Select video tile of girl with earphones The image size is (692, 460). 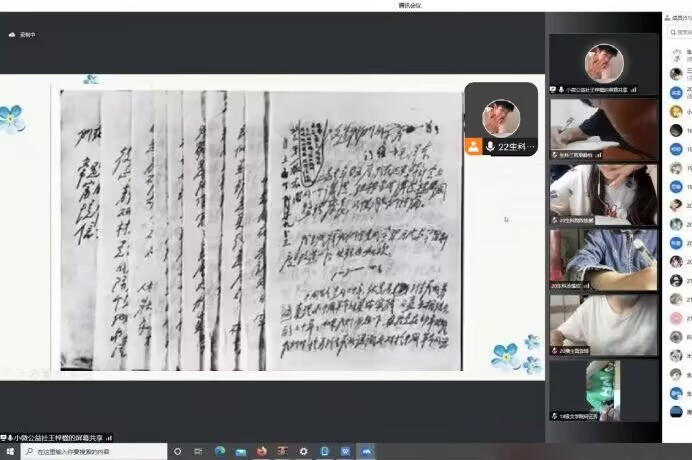tap(604, 193)
